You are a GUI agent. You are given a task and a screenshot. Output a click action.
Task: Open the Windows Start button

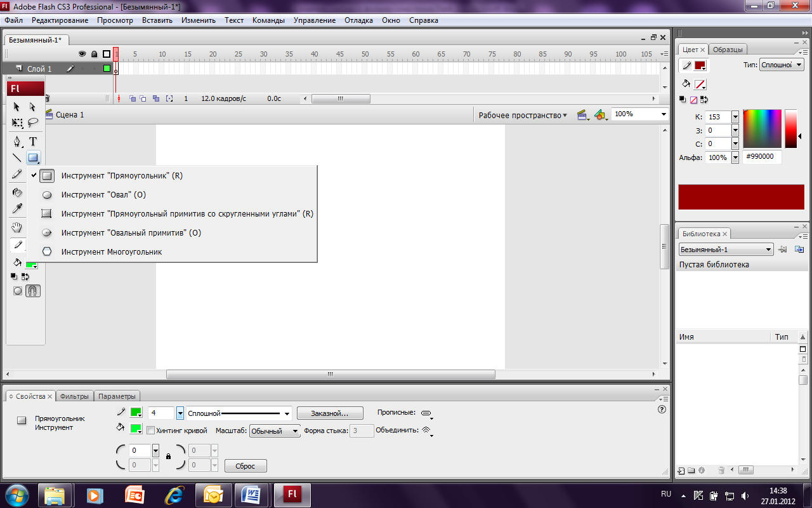click(16, 494)
